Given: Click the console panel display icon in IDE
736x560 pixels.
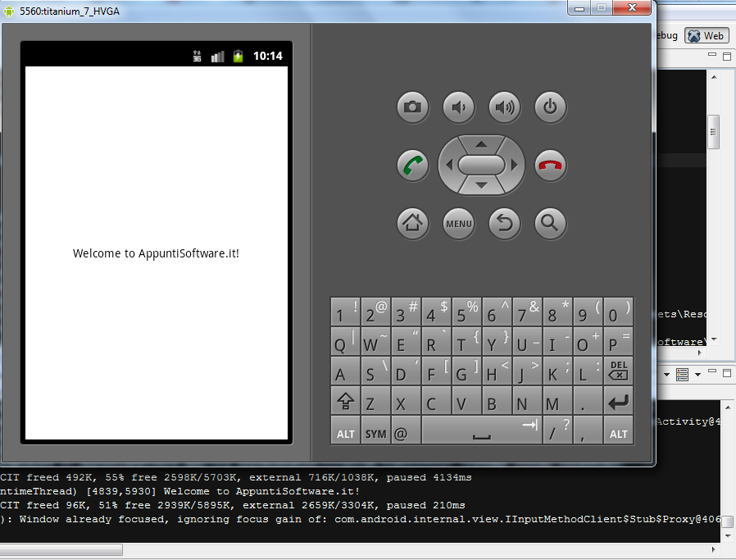Looking at the screenshot, I should pos(682,375).
